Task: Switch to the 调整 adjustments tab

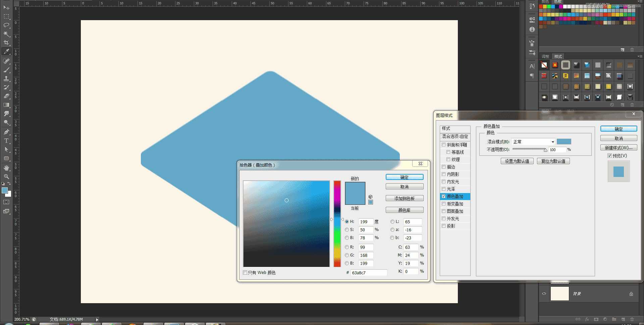Action: pyautogui.click(x=545, y=56)
